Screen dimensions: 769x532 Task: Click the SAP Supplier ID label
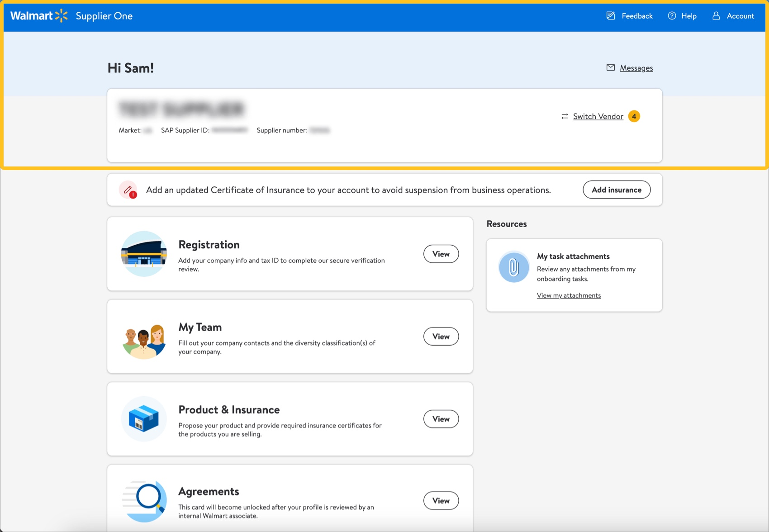pyautogui.click(x=185, y=130)
